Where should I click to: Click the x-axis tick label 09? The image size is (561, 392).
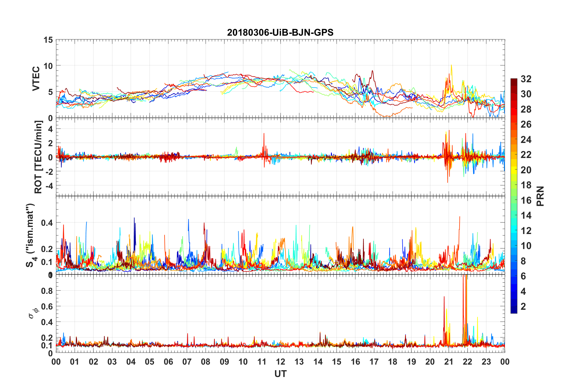coord(224,362)
